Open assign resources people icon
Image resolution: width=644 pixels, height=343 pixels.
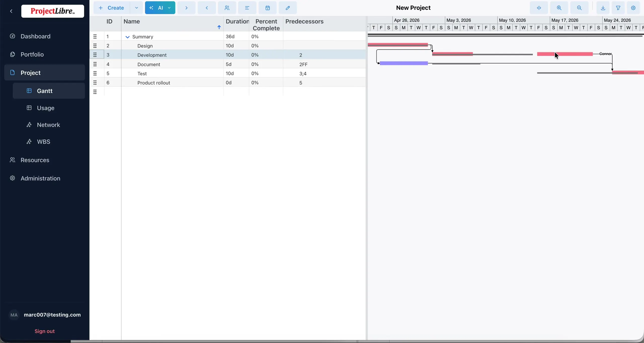coord(227,8)
